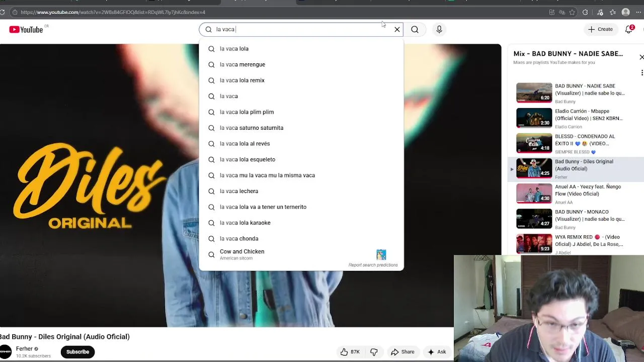Image resolution: width=644 pixels, height=362 pixels.
Task: Open the browser translate icon
Action: coord(562,12)
